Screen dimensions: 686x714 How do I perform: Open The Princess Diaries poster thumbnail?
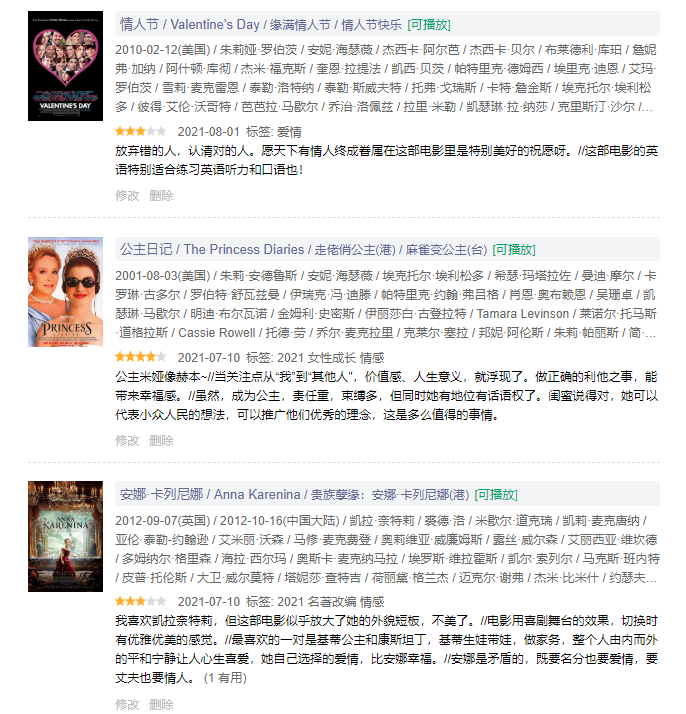(x=65, y=292)
